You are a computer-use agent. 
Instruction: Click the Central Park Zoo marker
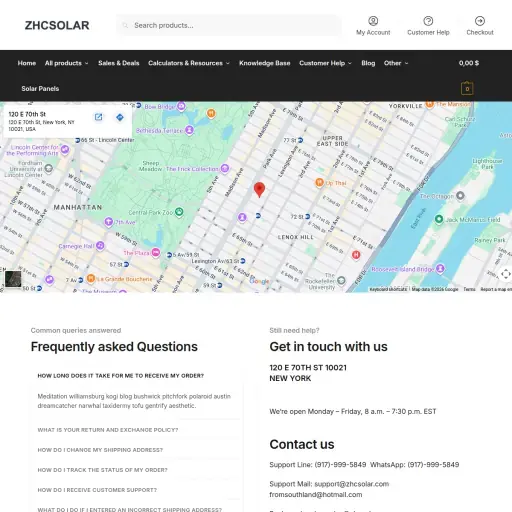179,212
